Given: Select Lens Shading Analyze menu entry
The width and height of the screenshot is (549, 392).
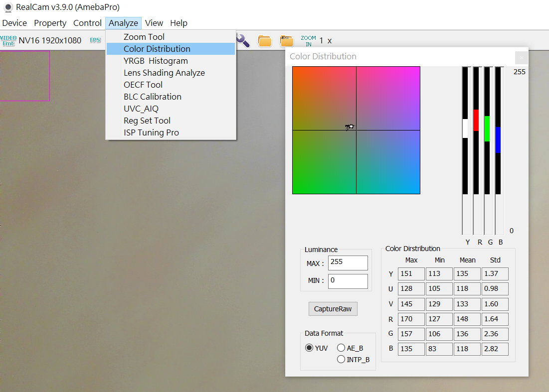Looking at the screenshot, I should pyautogui.click(x=164, y=73).
